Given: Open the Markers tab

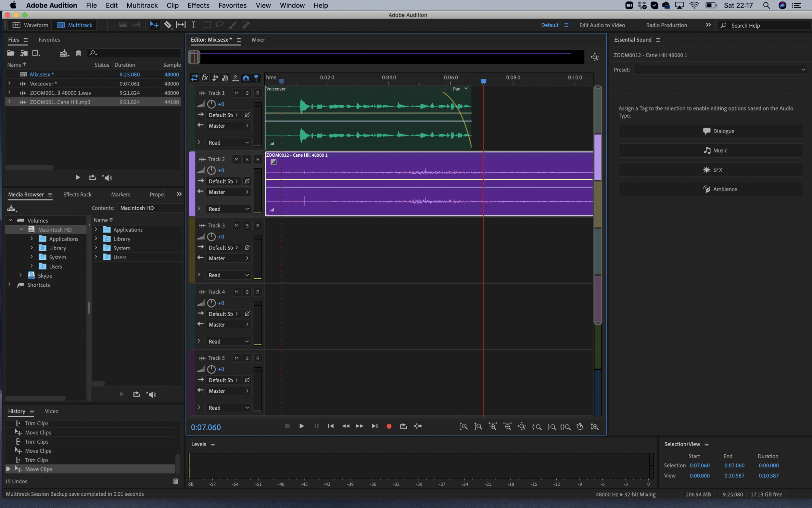Looking at the screenshot, I should [121, 195].
